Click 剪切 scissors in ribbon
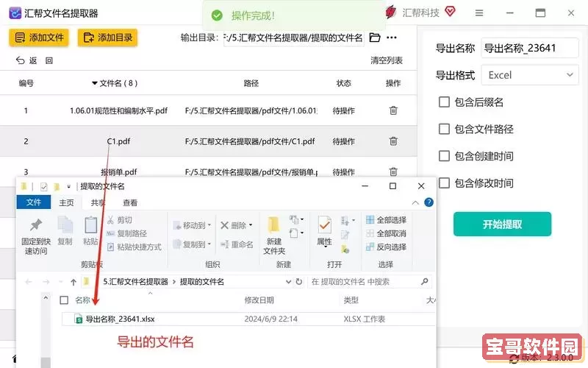 tap(120, 220)
